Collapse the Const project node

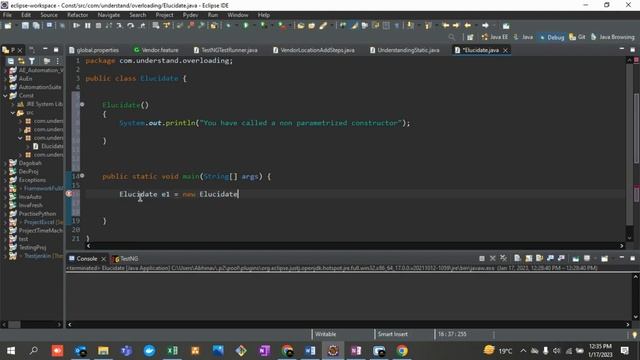[5, 96]
